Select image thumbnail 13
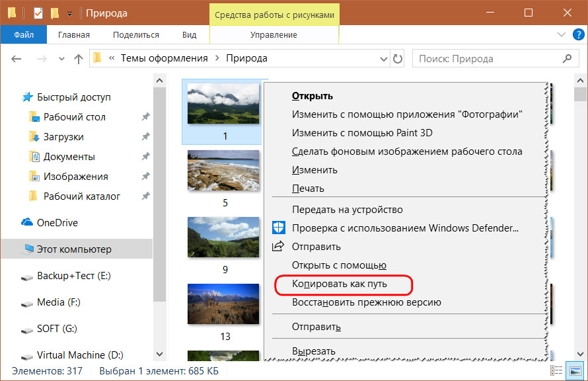588x381 pixels. (x=223, y=304)
